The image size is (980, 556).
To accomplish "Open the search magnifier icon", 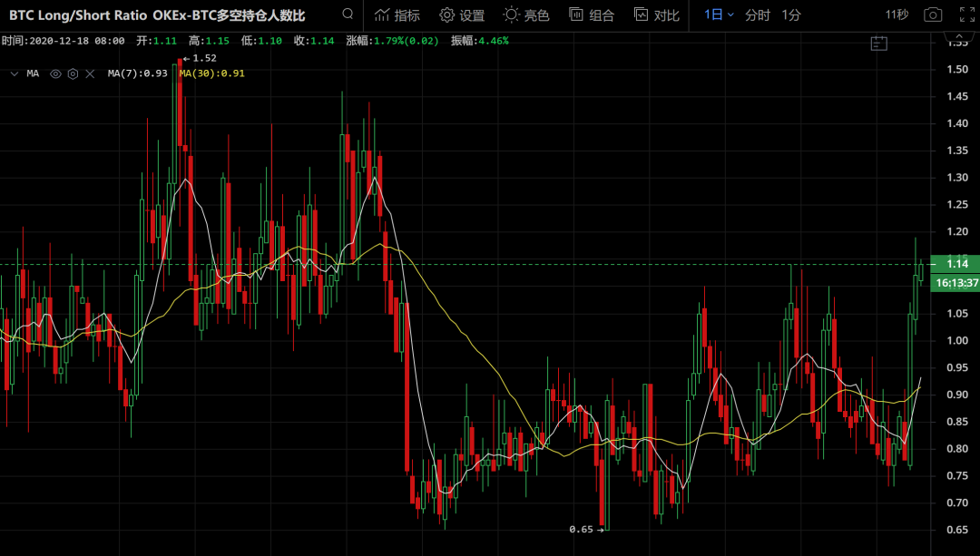I will point(348,14).
